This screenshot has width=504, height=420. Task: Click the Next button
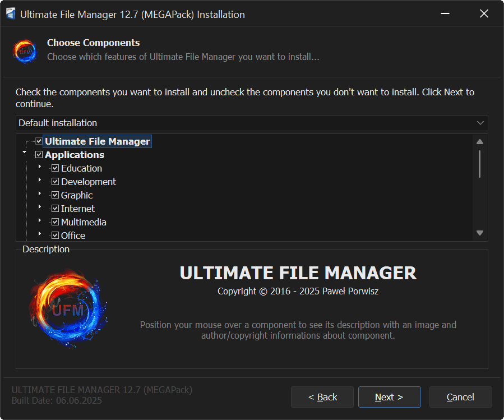pos(389,397)
